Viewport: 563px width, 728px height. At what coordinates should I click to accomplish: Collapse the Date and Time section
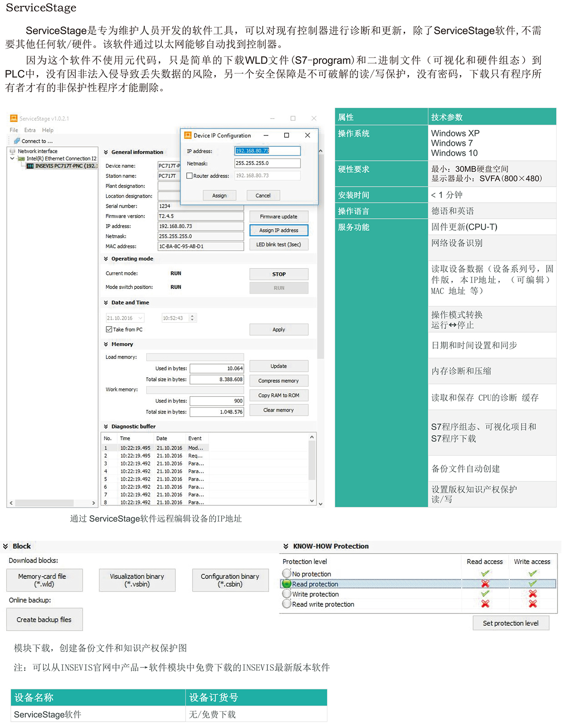(106, 303)
